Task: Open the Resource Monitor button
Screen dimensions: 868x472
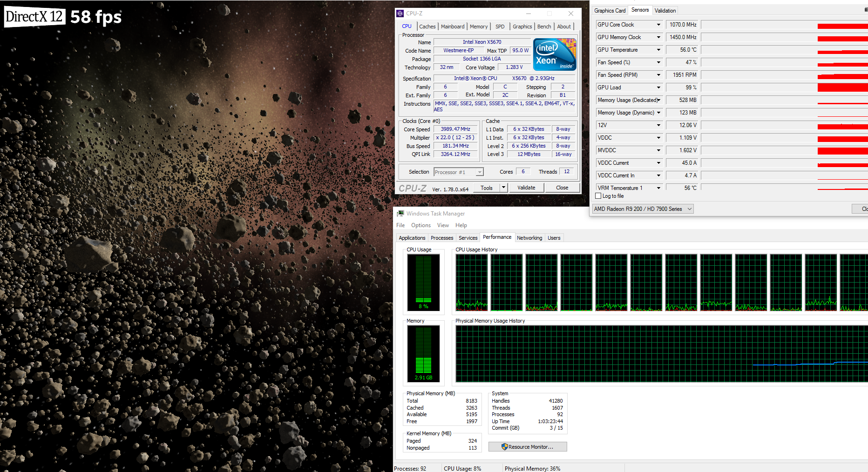Action: [528, 447]
